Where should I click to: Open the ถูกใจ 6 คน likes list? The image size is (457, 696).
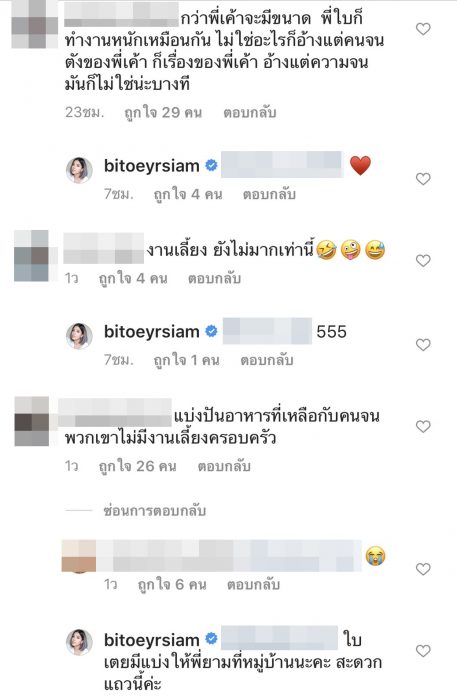172,585
